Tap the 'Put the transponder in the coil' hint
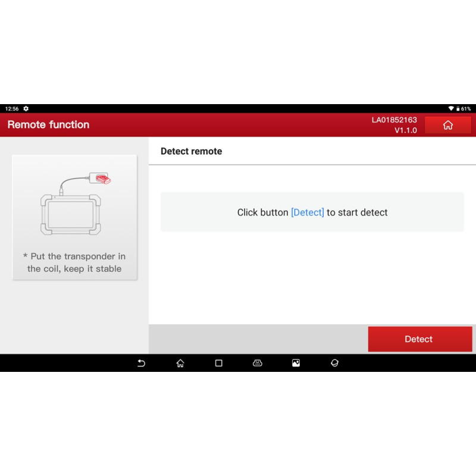 [75, 262]
